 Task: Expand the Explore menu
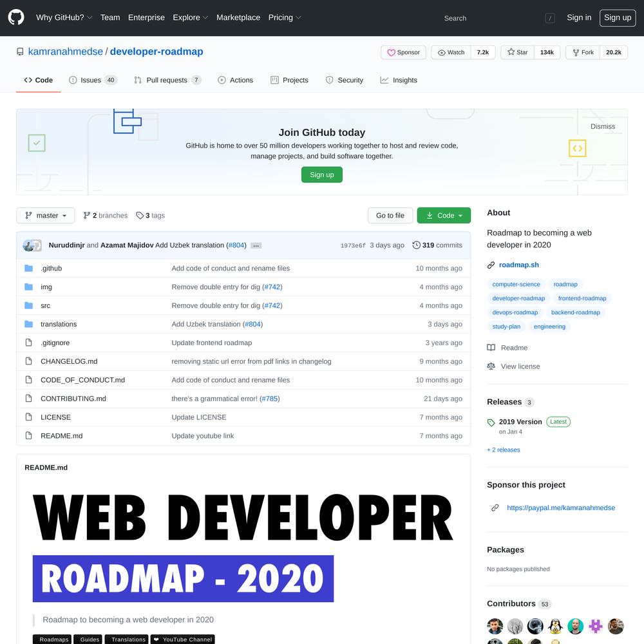tap(190, 17)
